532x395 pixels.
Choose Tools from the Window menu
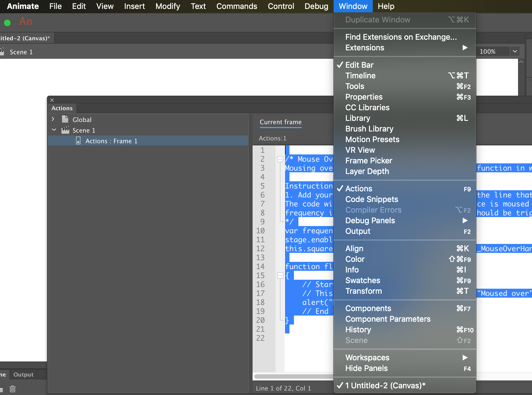coord(405,86)
